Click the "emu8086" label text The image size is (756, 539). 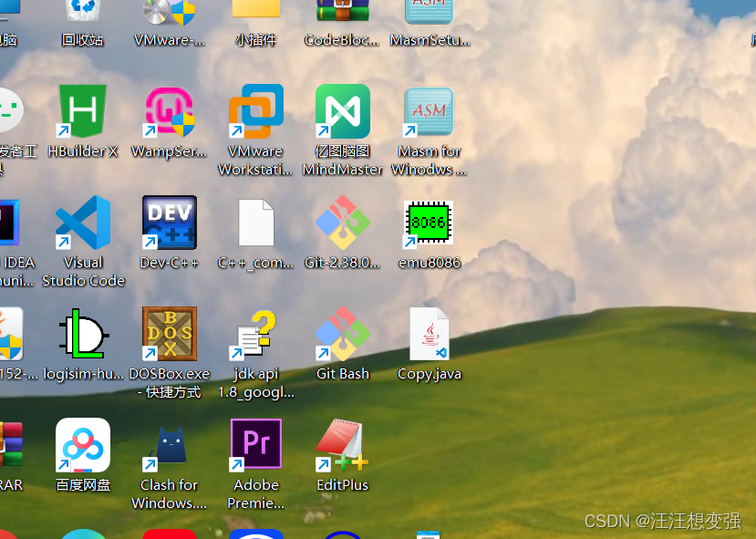430,263
